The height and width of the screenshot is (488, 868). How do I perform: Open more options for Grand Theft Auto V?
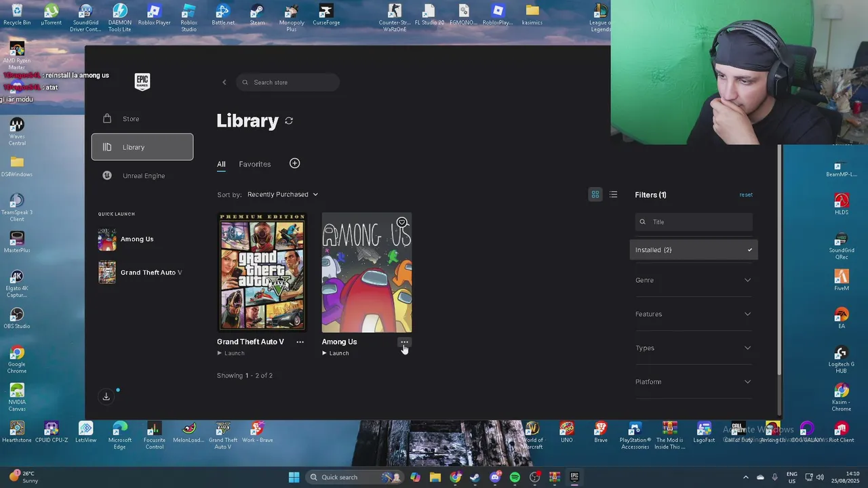pyautogui.click(x=300, y=342)
